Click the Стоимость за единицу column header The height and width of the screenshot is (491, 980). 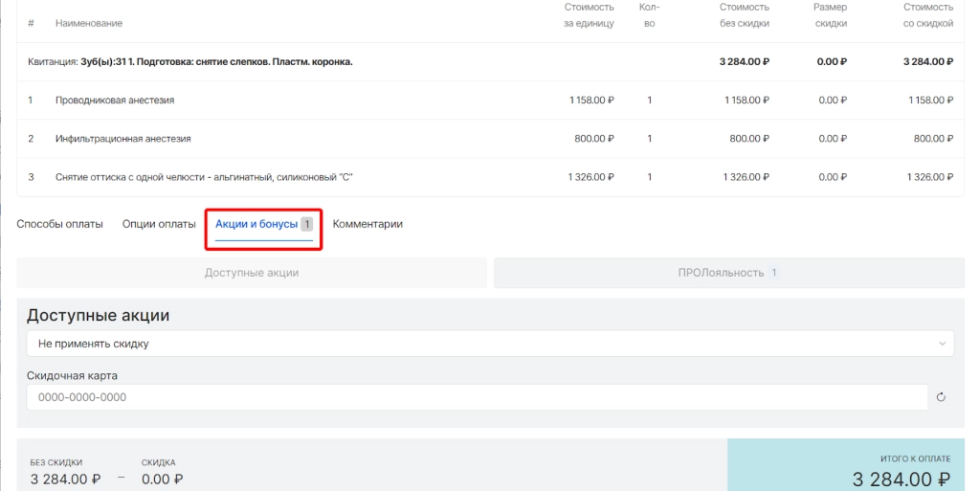click(589, 15)
